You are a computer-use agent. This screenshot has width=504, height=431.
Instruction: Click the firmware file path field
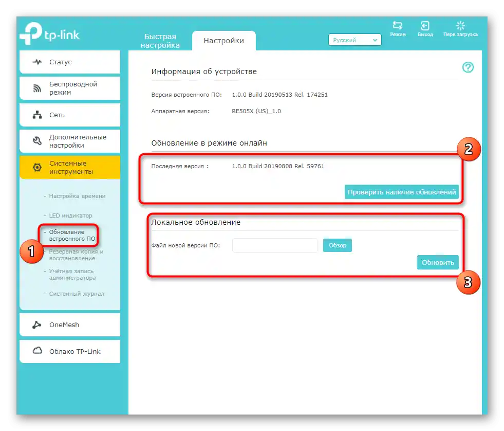pos(275,245)
